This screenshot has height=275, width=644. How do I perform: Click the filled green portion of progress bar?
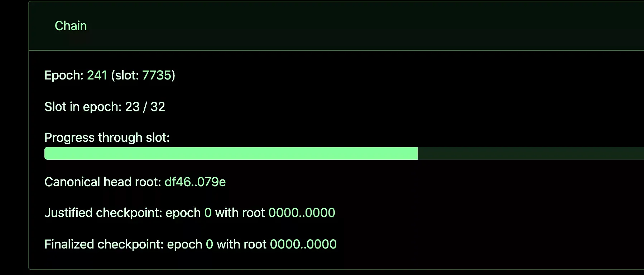point(231,153)
